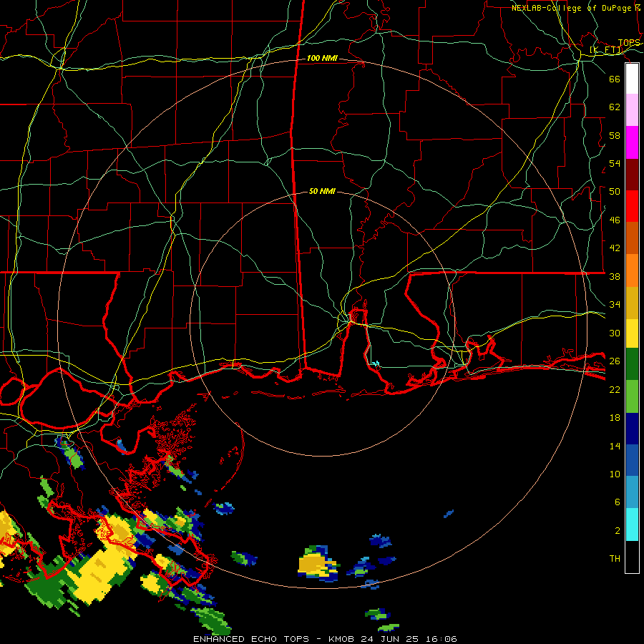
Task: Click the white swatch in the tops legend
Action: point(632,79)
